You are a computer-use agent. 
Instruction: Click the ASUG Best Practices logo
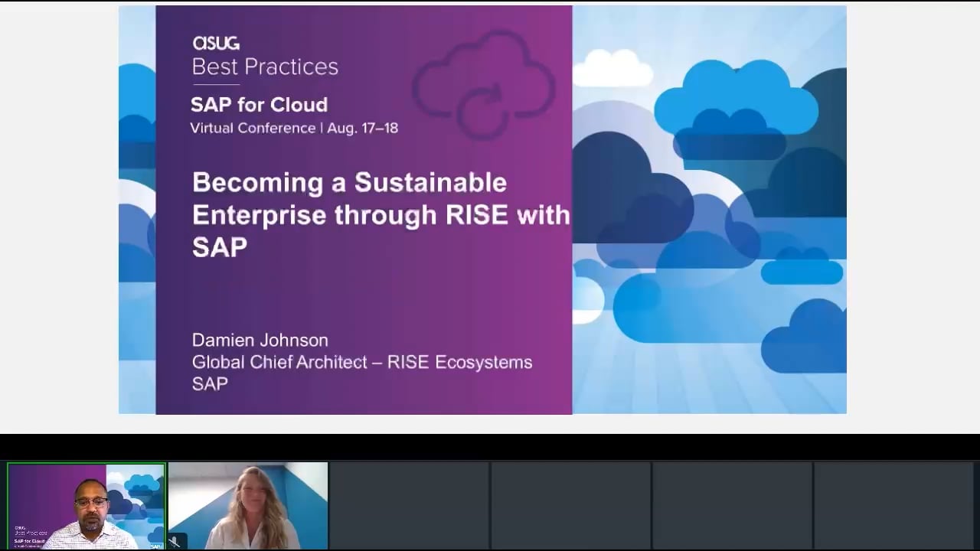click(x=265, y=57)
